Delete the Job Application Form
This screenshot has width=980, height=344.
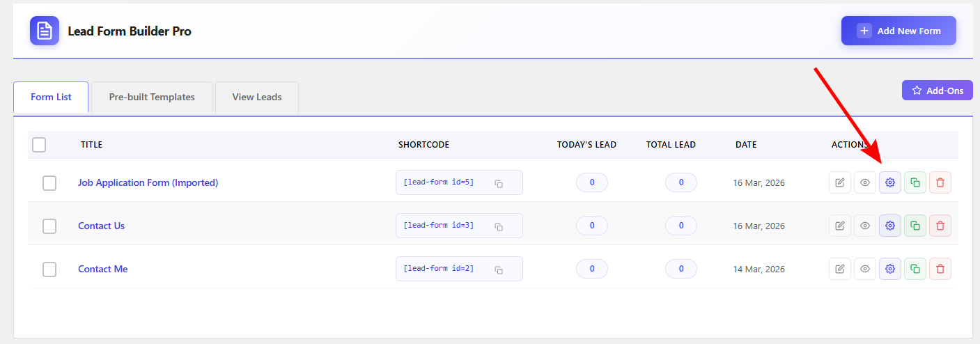[x=940, y=182]
